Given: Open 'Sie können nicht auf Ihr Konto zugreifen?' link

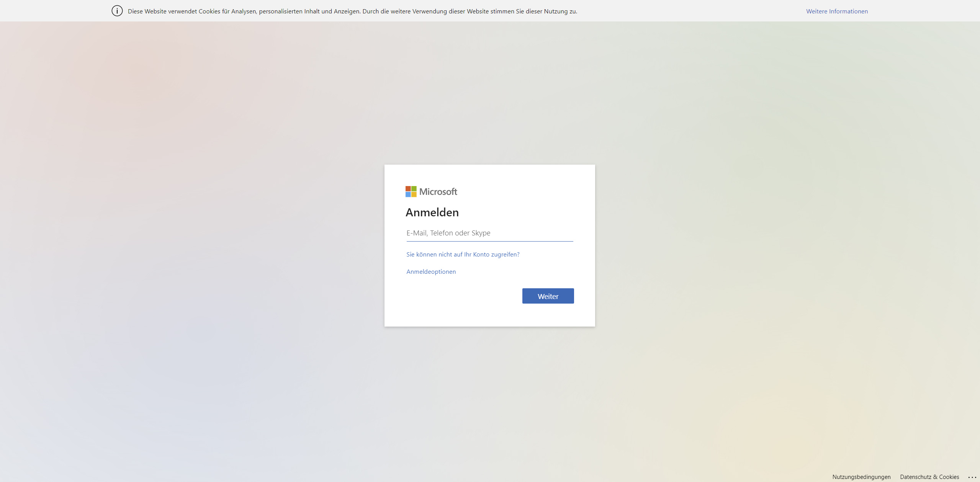Looking at the screenshot, I should point(463,254).
